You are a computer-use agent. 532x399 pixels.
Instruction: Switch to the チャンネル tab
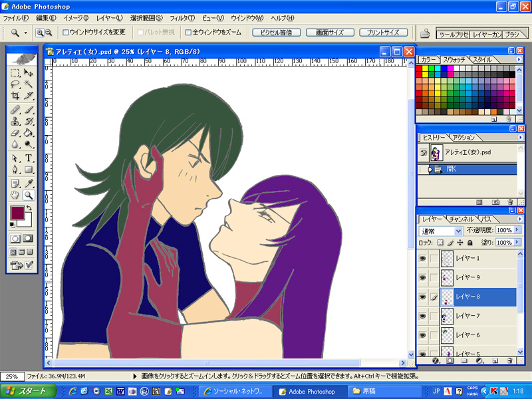coord(461,219)
